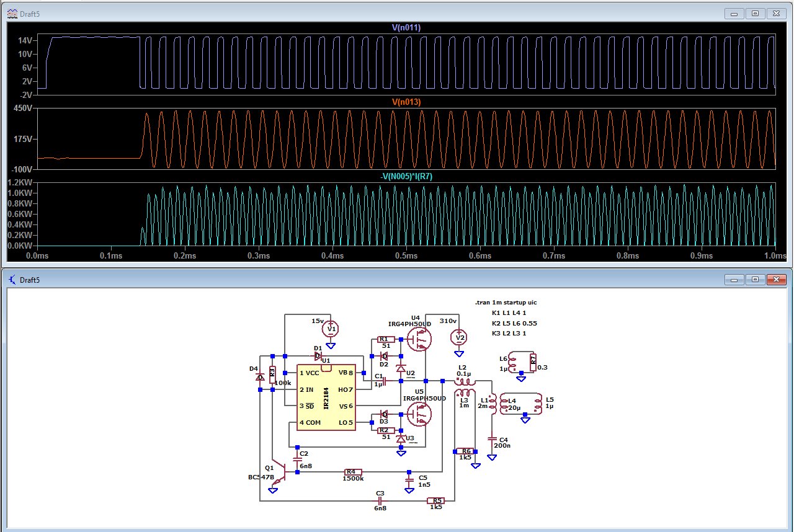This screenshot has width=794, height=532.
Task: Click the 15v value of V1
Action: coord(318,321)
